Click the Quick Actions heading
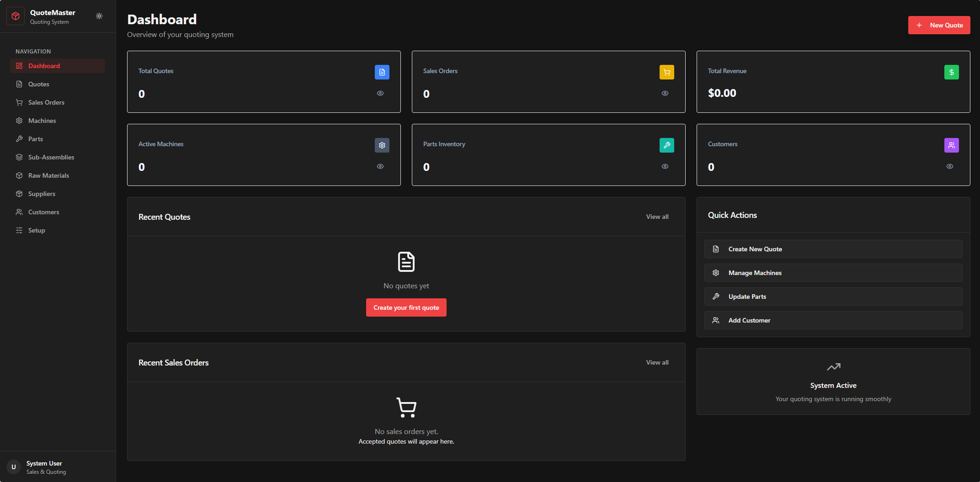Image resolution: width=980 pixels, height=482 pixels. [732, 215]
